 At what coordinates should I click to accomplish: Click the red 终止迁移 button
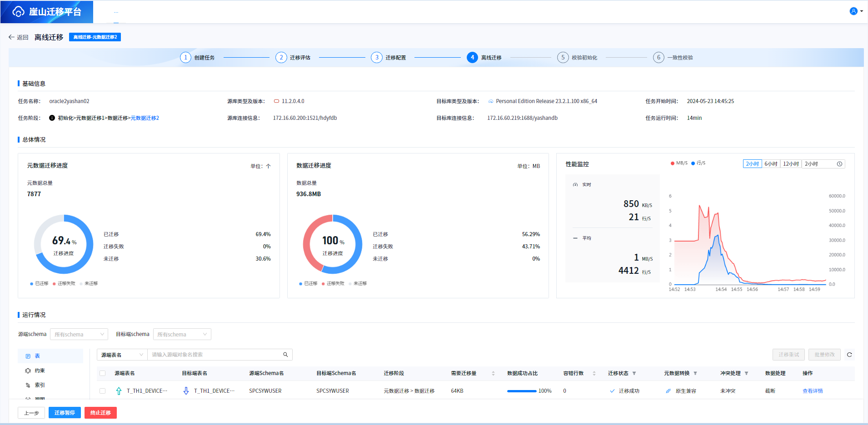pos(100,413)
